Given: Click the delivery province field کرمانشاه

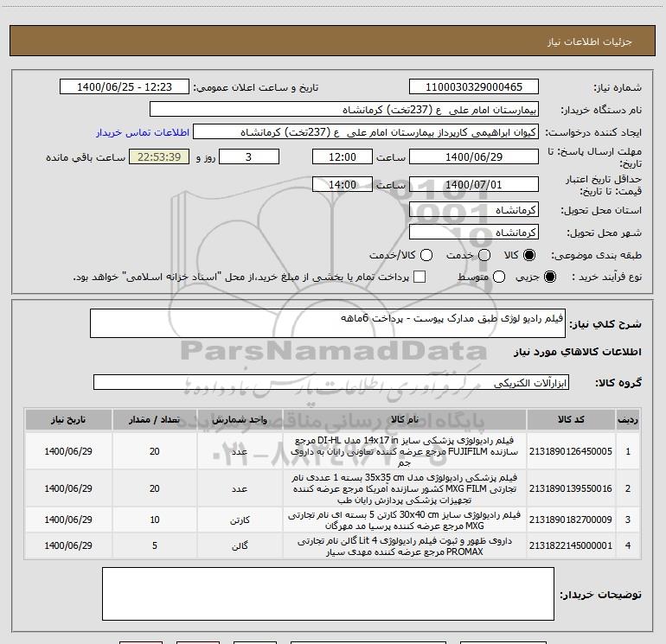Looking at the screenshot, I should [474, 210].
